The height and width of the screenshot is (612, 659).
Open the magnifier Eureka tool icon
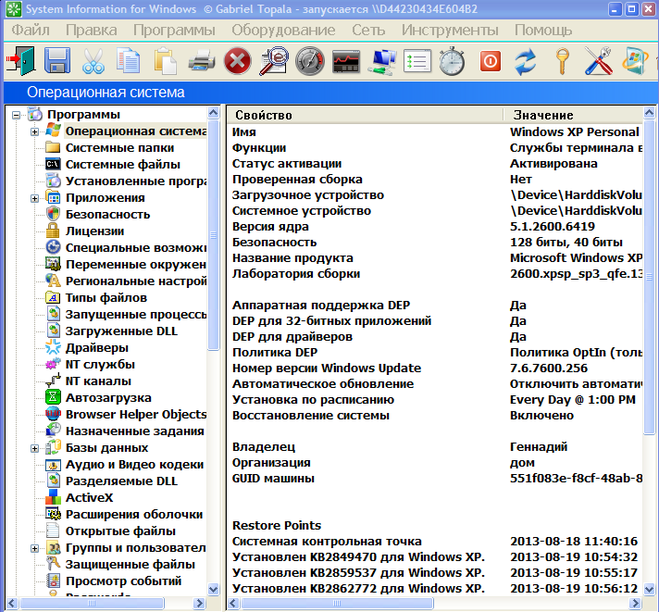tap(274, 61)
